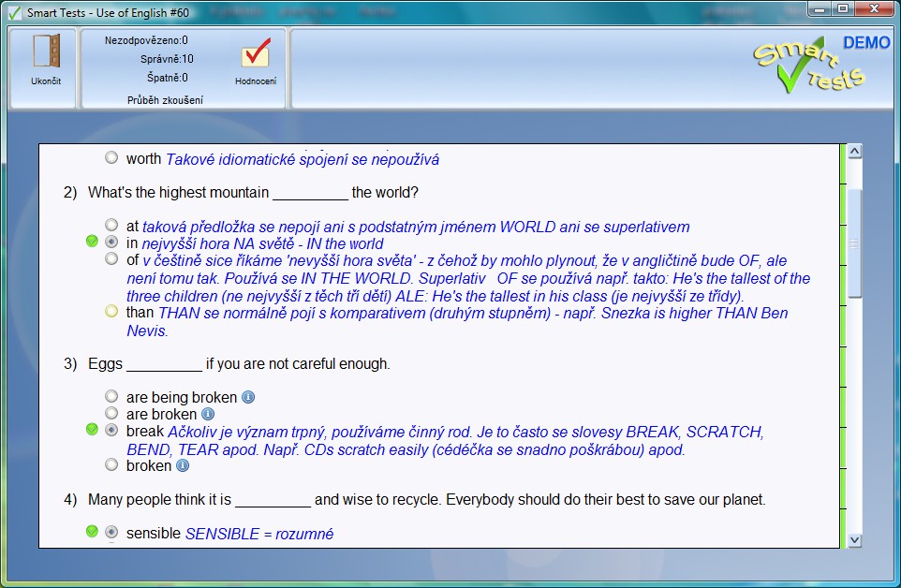Click info icon next to 'broken' answer
901x588 pixels.
[183, 465]
